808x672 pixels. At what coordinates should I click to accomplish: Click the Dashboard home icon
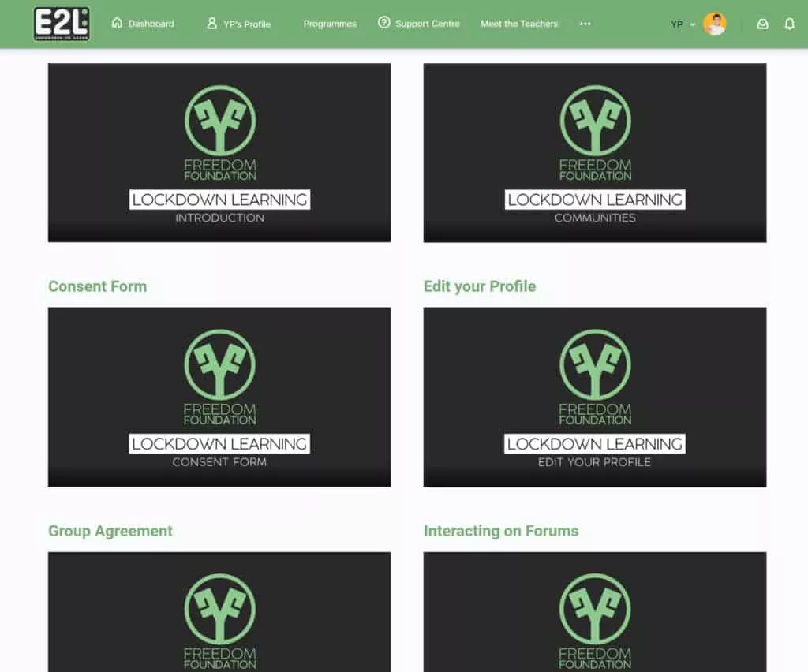point(117,23)
